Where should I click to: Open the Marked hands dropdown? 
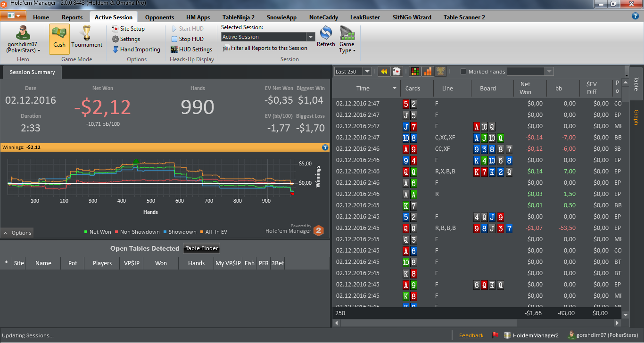click(x=549, y=72)
